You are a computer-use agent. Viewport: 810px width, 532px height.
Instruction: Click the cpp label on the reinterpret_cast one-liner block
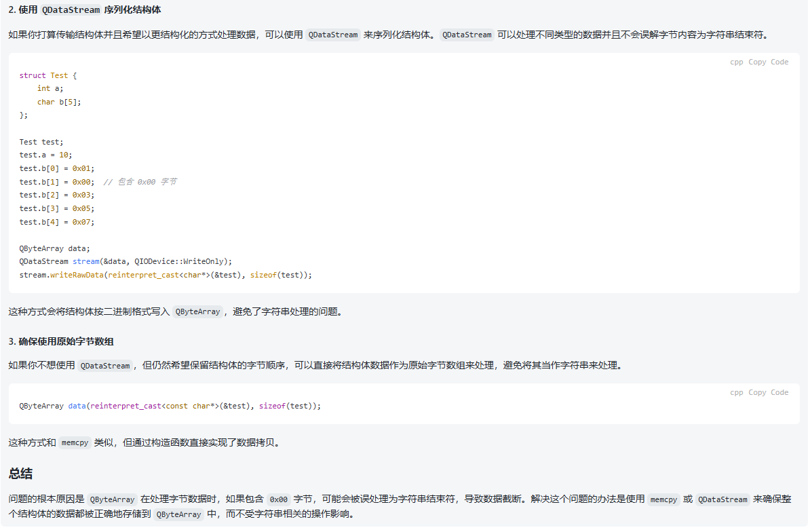[736, 392]
